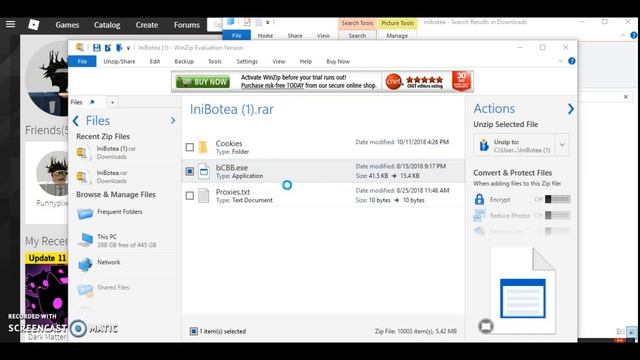
Task: Click the Explorer window help icon
Action: (x=634, y=36)
